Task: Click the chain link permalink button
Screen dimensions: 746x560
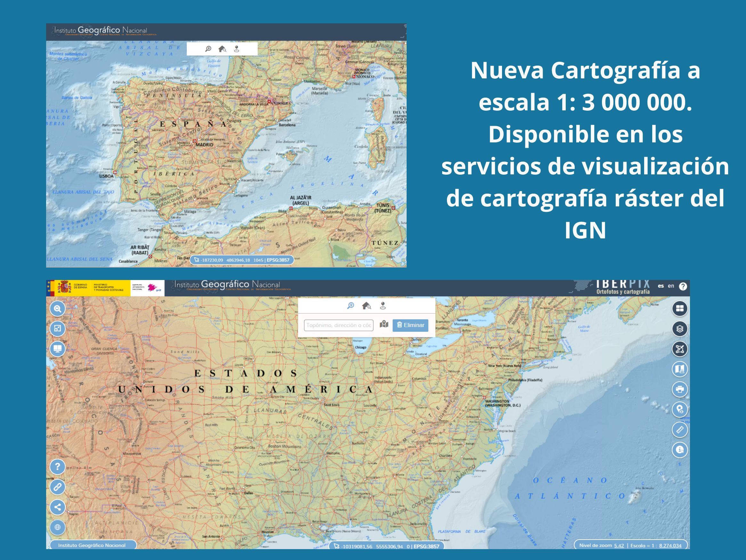Action: pyautogui.click(x=57, y=487)
